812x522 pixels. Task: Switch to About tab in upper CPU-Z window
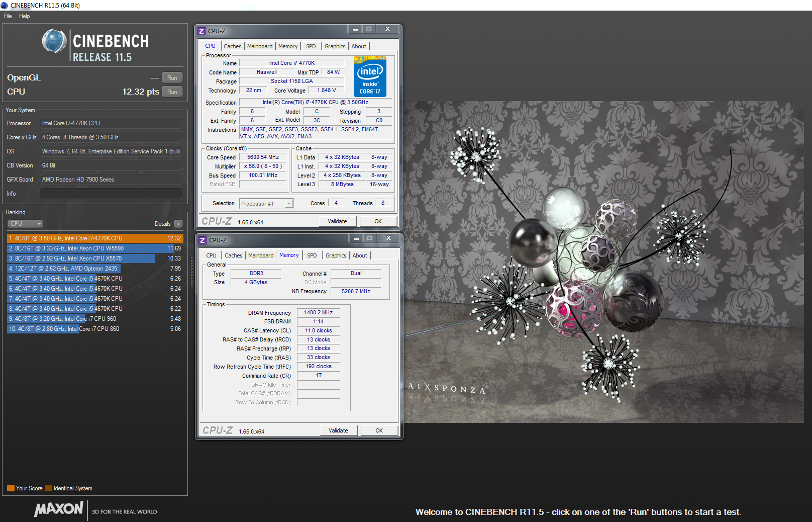[359, 46]
